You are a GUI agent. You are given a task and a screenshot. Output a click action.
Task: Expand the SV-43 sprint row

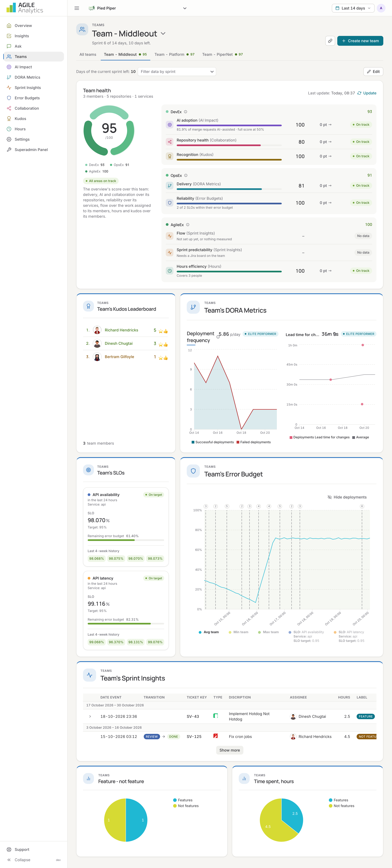point(90,716)
